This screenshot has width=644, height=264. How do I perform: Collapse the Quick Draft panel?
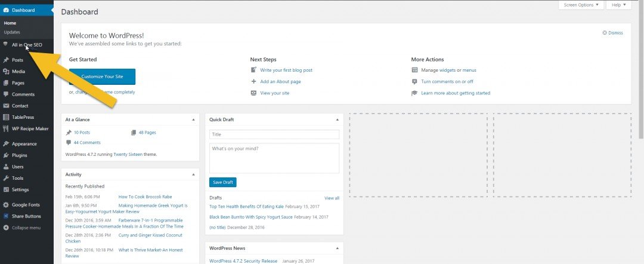click(337, 119)
